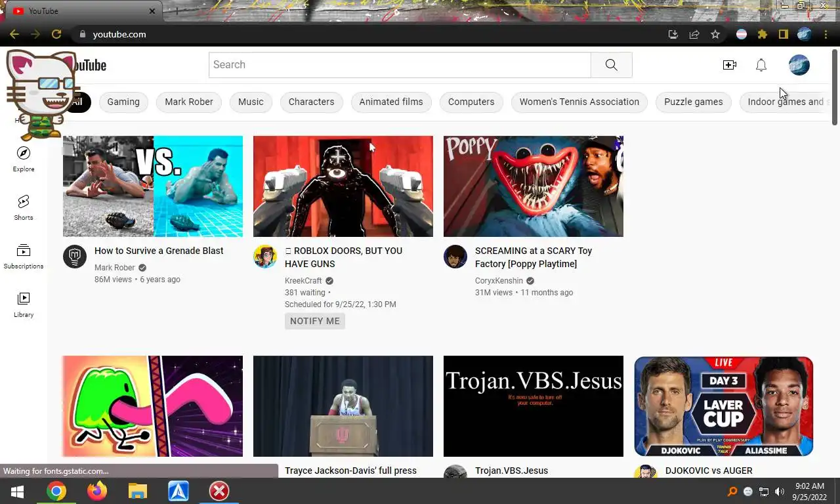Open Shorts in the sidebar
Image resolution: width=840 pixels, height=504 pixels.
click(24, 208)
